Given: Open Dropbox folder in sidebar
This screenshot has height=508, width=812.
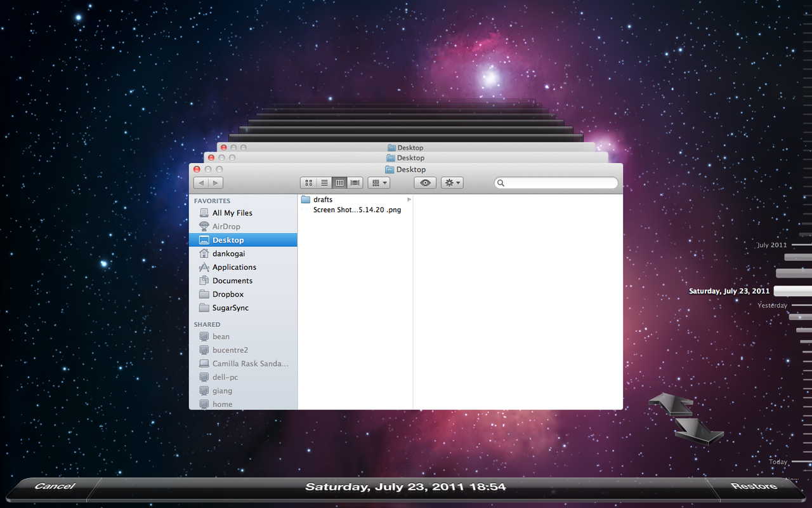Looking at the screenshot, I should [x=243, y=294].
